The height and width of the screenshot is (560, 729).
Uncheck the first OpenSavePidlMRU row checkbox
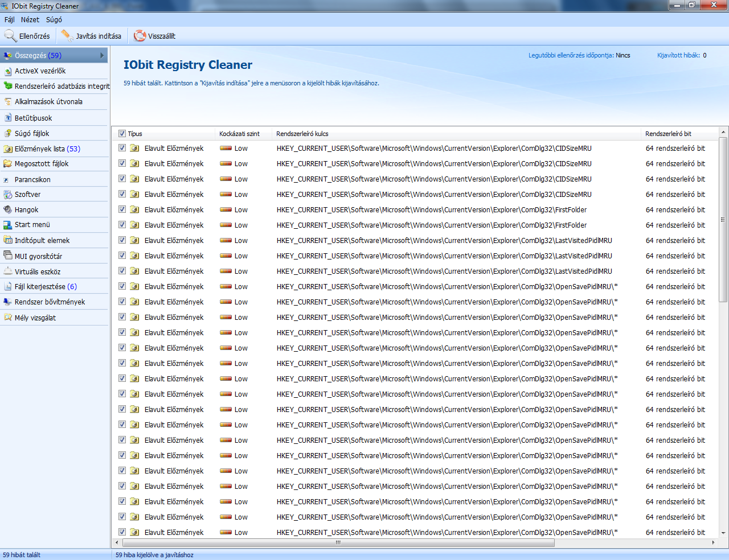[122, 286]
